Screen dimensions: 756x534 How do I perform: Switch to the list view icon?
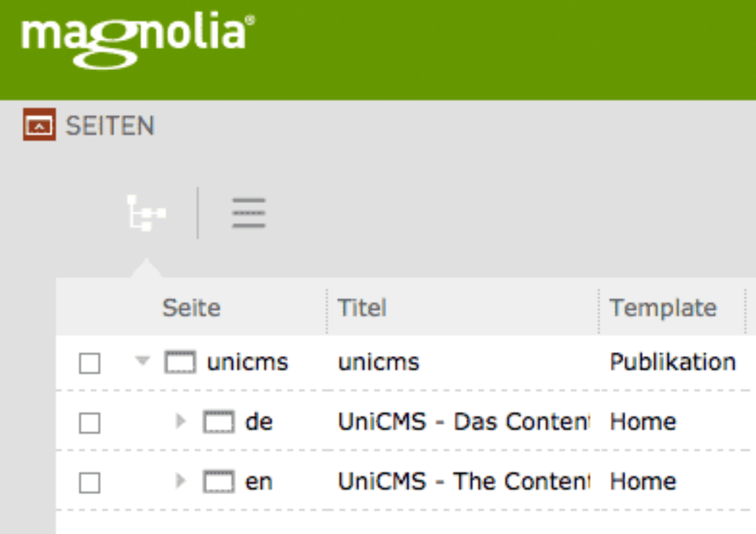click(x=249, y=213)
